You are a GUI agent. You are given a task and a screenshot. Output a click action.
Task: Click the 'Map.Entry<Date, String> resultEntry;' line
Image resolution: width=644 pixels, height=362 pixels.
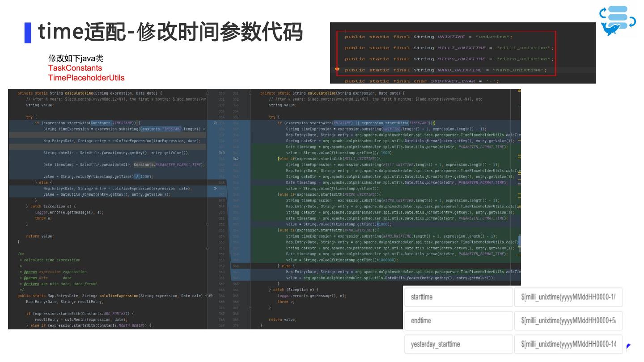[65, 302]
